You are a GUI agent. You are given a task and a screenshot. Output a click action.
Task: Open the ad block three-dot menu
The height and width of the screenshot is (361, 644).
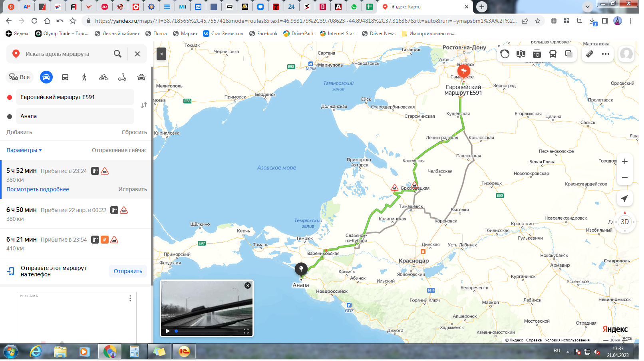point(130,298)
